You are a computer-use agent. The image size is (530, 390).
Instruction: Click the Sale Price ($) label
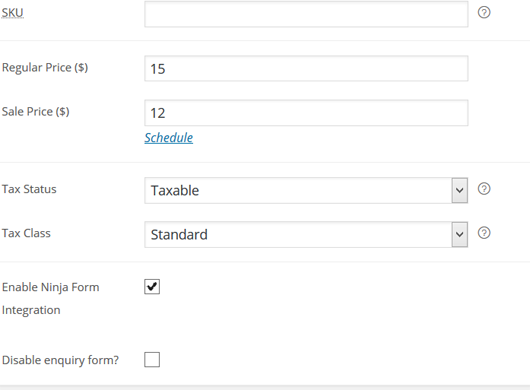click(x=35, y=112)
